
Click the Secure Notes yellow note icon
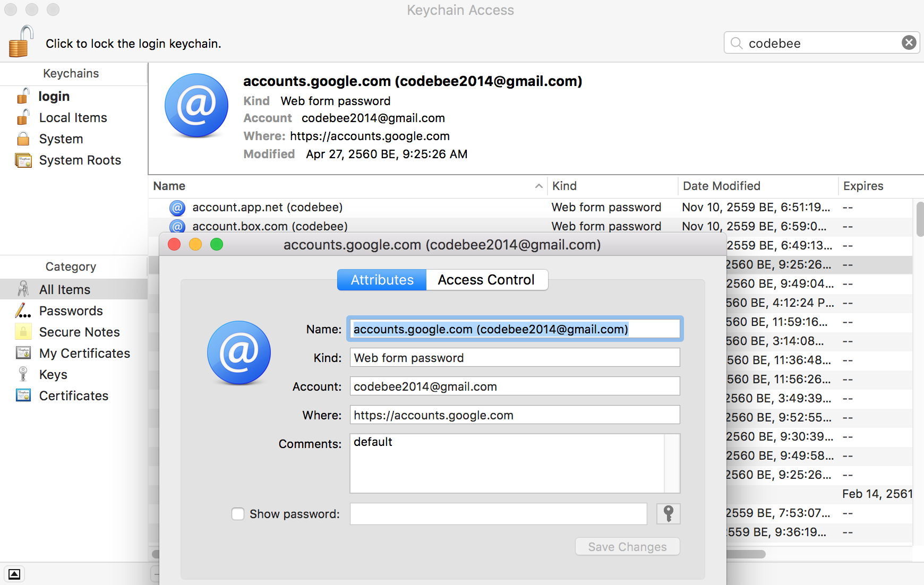[x=23, y=331]
